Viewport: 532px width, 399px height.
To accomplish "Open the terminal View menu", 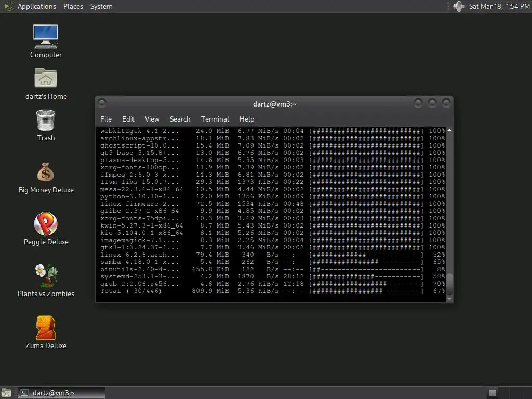I will pos(152,119).
